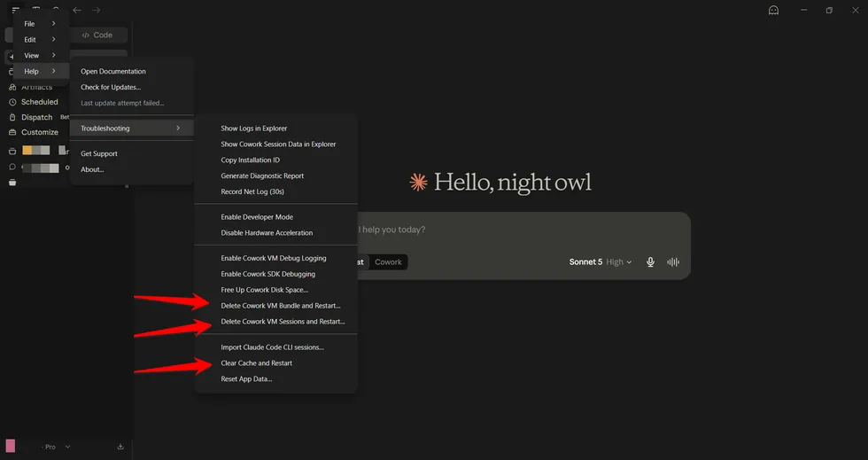Select Delete Cowork VM Sessions and Restart...

point(275,322)
